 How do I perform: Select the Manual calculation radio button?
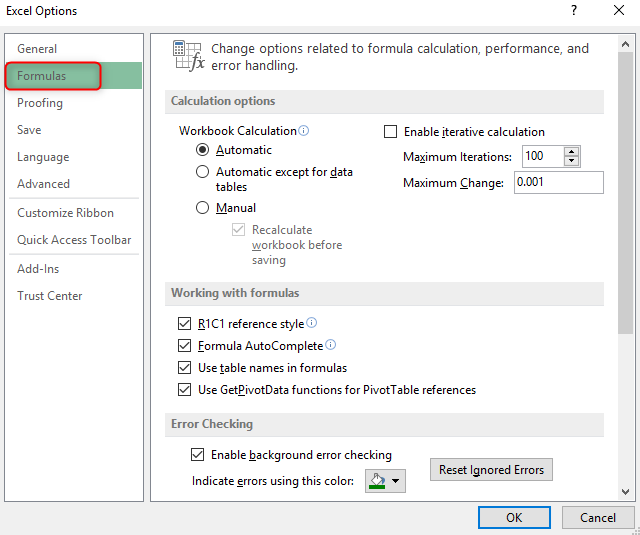pos(202,208)
